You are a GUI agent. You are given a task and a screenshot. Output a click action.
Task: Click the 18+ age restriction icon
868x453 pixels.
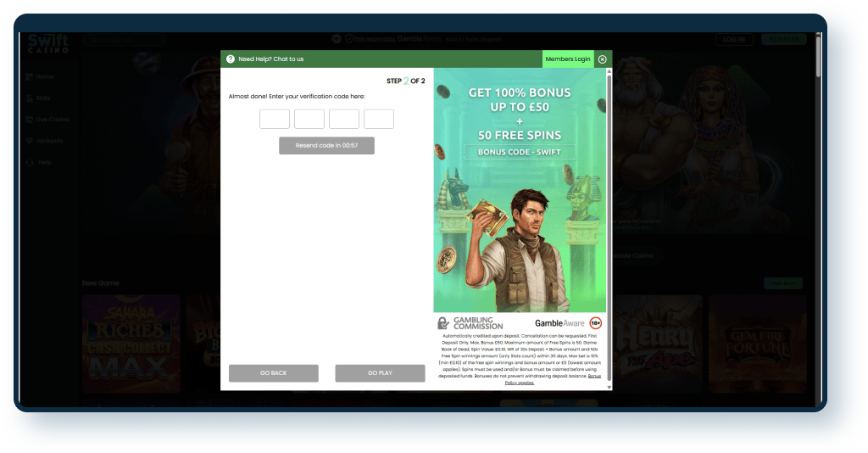596,323
